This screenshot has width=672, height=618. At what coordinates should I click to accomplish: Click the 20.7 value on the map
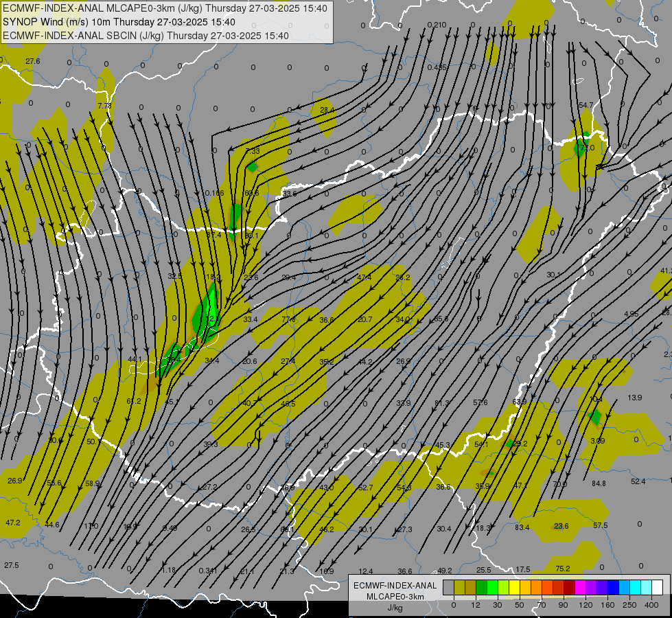pos(364,319)
